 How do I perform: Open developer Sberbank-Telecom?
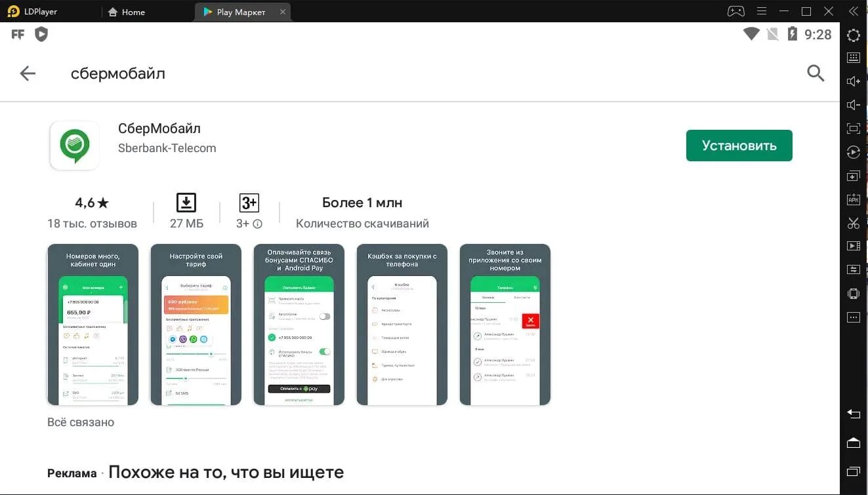[167, 148]
